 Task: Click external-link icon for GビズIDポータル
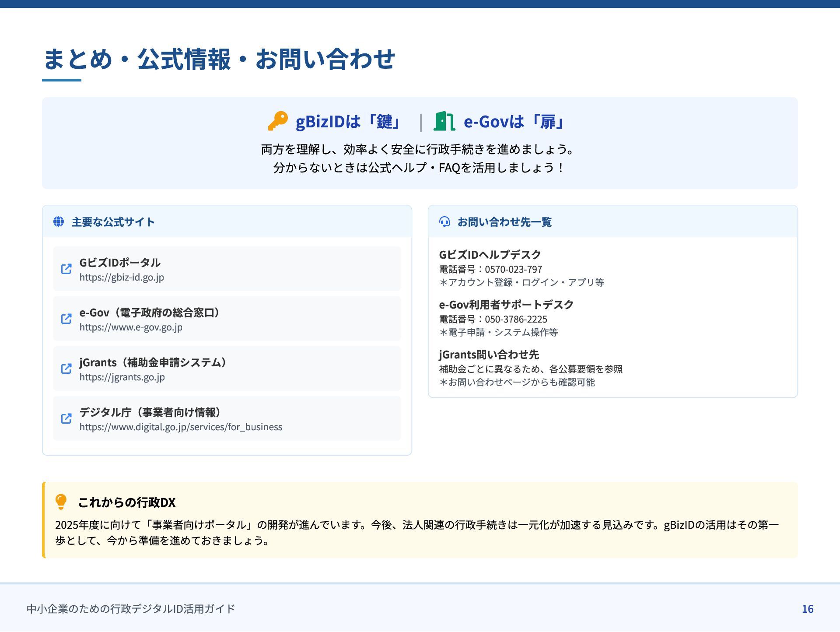66,269
